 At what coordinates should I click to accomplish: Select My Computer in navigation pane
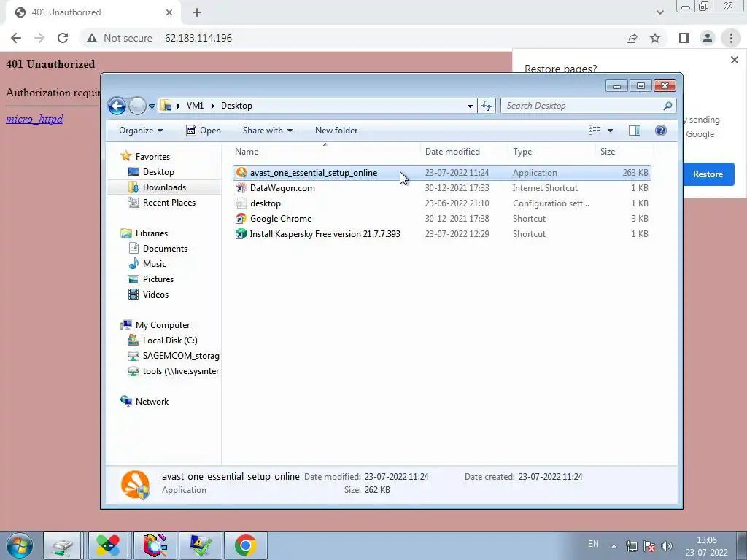(162, 325)
